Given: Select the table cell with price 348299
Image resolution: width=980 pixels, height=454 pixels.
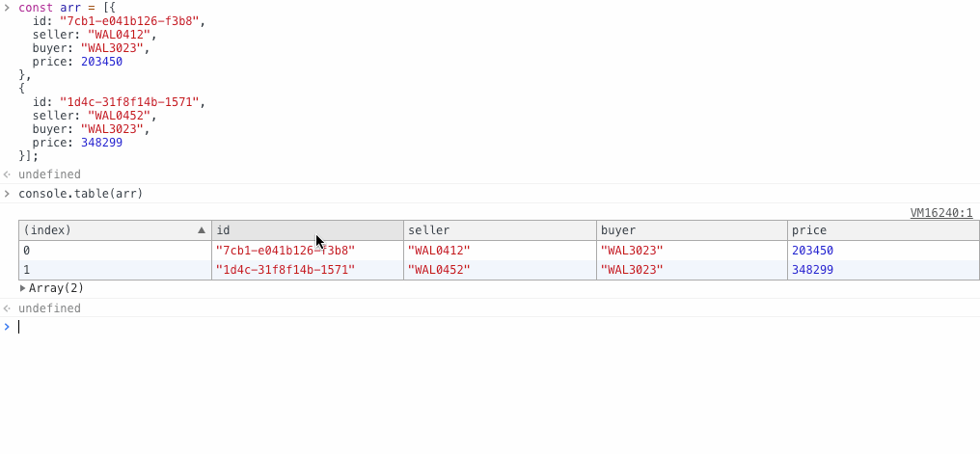Looking at the screenshot, I should [x=884, y=270].
